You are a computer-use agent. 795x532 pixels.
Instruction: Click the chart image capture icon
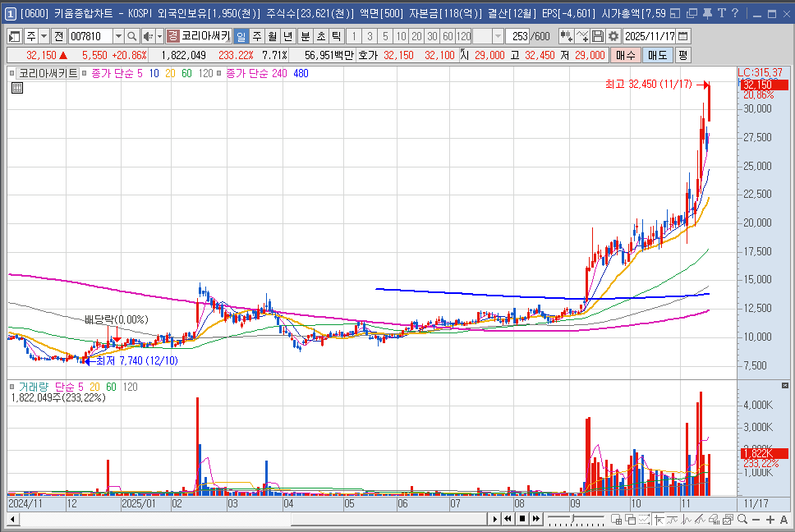[728, 520]
